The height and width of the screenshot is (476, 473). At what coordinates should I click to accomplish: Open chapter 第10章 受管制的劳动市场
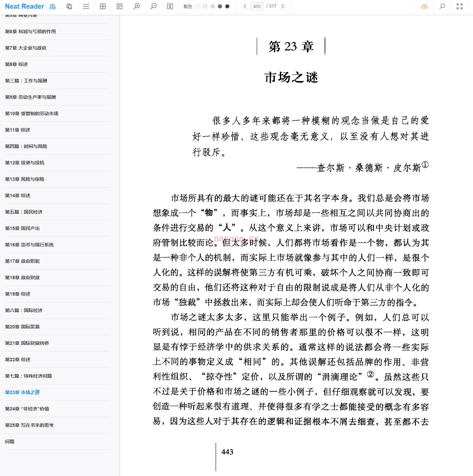coord(32,113)
